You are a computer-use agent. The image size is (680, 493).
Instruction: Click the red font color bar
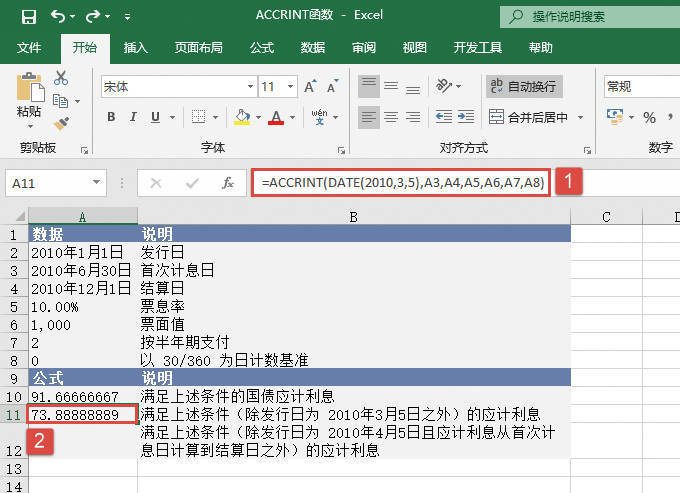[276, 123]
